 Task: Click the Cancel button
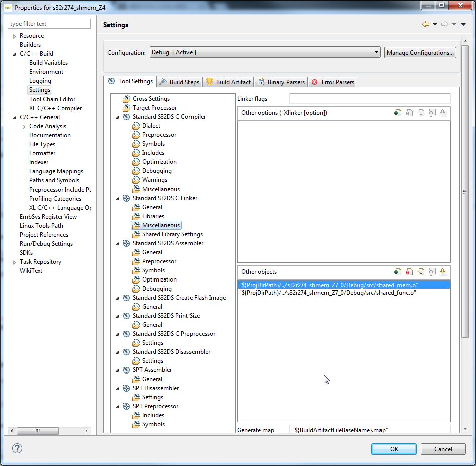[x=443, y=449]
